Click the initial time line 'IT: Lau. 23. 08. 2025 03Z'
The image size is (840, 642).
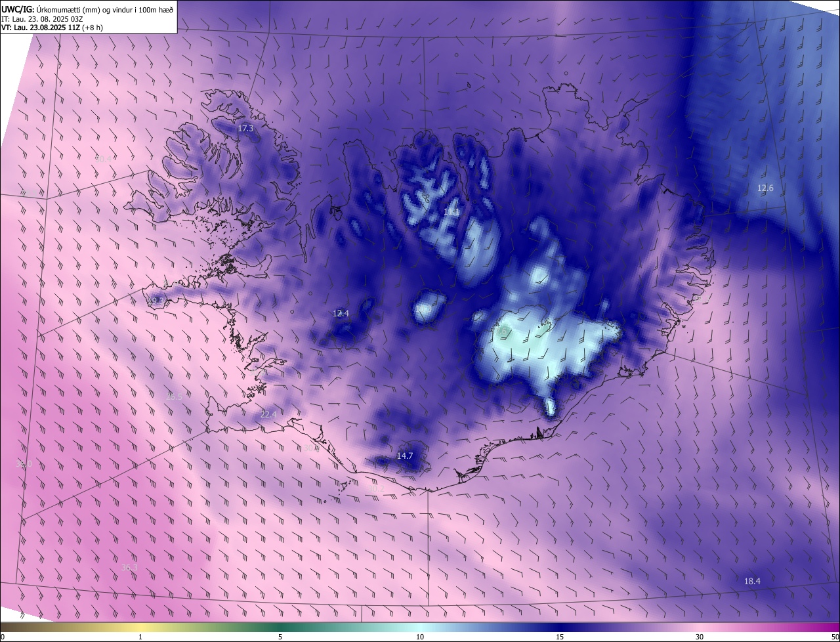43,18
